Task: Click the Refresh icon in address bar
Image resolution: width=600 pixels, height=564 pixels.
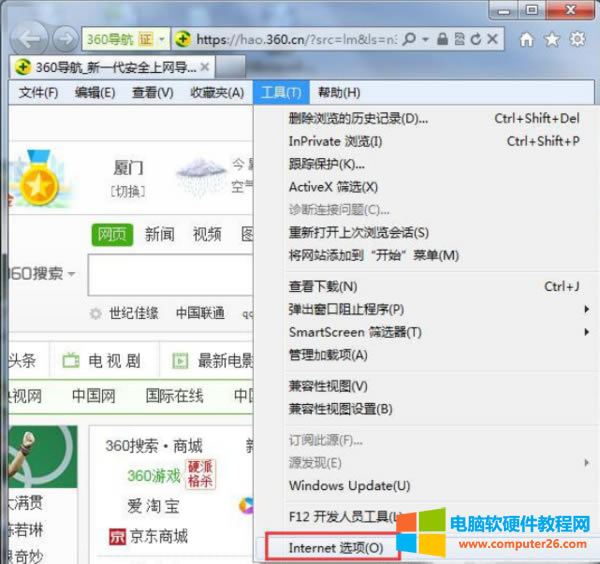Action: (476, 39)
